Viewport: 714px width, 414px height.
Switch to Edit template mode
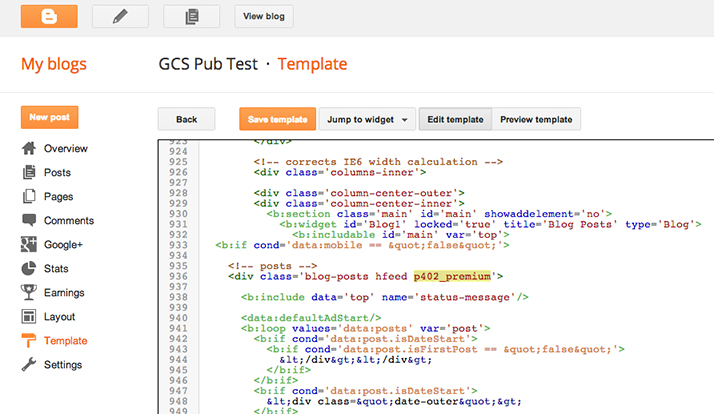(x=455, y=119)
